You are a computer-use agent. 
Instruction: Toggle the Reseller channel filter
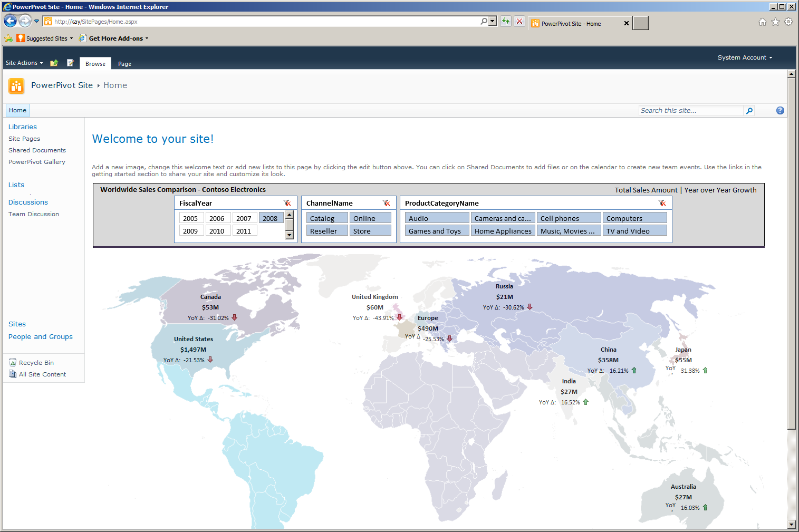[x=327, y=231]
